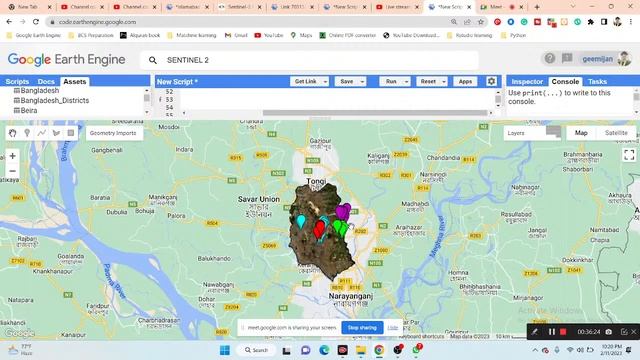
Task: Take a screenshot with recorder camera icon
Action: [x=609, y=332]
